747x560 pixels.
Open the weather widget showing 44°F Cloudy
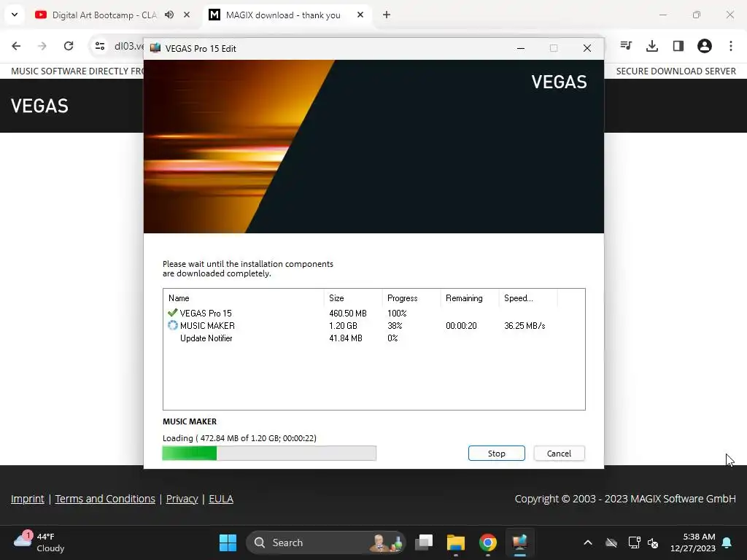point(39,542)
